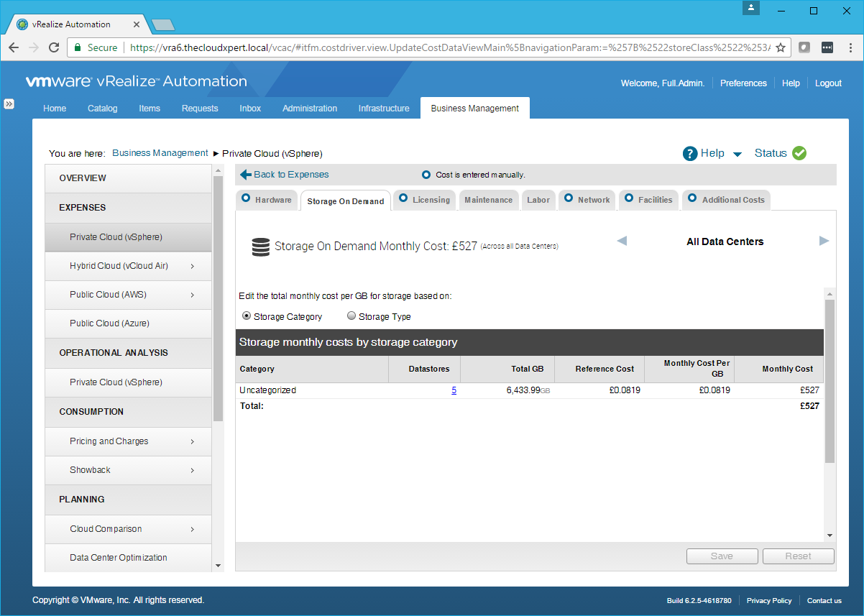The width and height of the screenshot is (864, 616).
Task: Click the browser address bar URL
Action: (x=446, y=47)
